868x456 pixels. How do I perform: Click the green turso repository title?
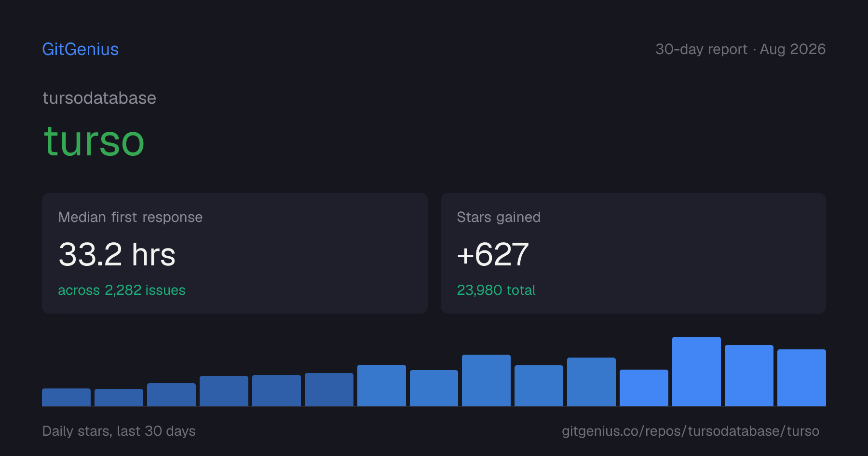click(x=94, y=141)
